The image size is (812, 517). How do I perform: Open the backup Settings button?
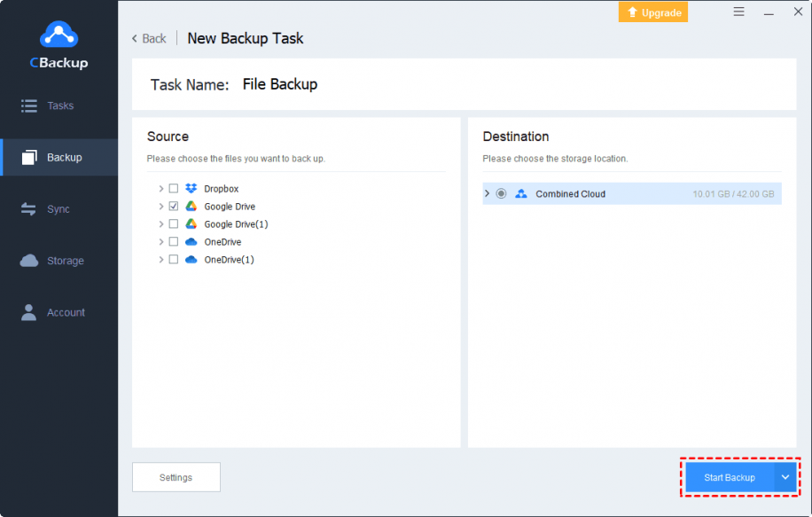point(176,477)
